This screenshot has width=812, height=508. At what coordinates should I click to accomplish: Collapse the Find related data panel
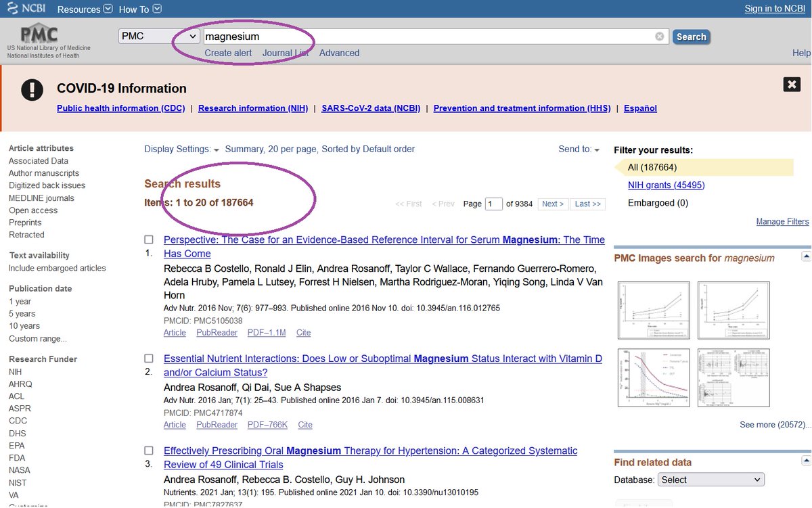point(806,461)
